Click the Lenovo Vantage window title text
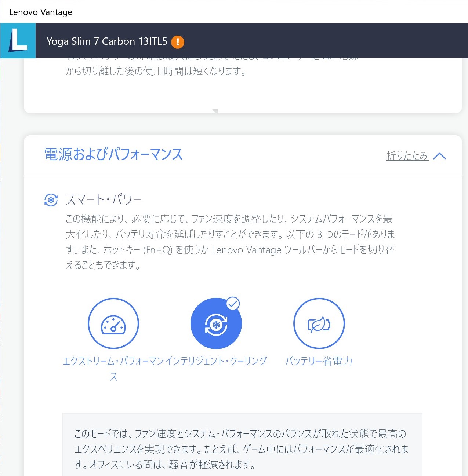 (x=41, y=12)
